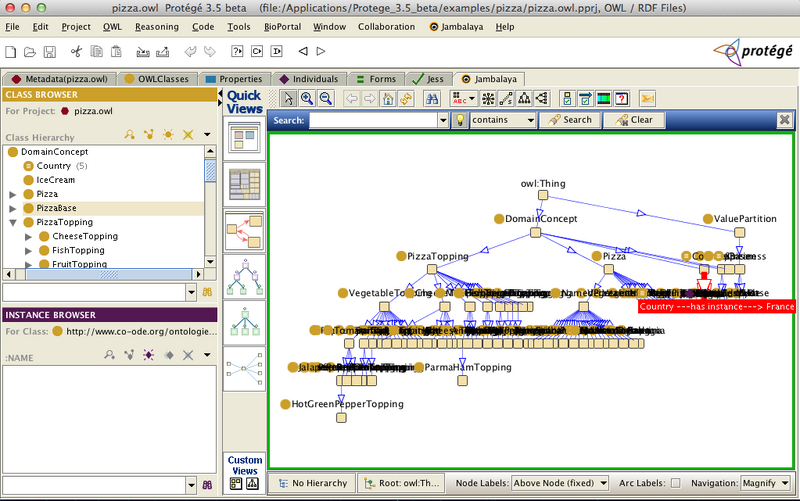
Task: Expand the PizzaBase class node
Action: (13, 208)
